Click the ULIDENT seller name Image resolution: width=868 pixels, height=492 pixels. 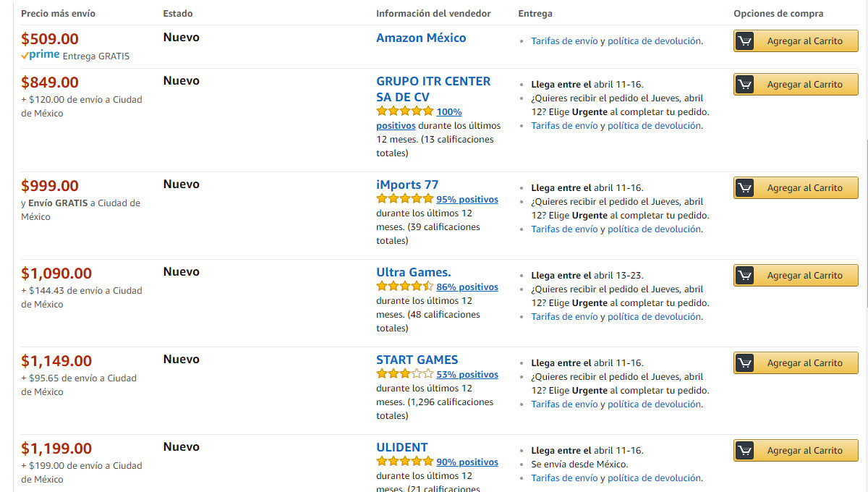pyautogui.click(x=402, y=447)
